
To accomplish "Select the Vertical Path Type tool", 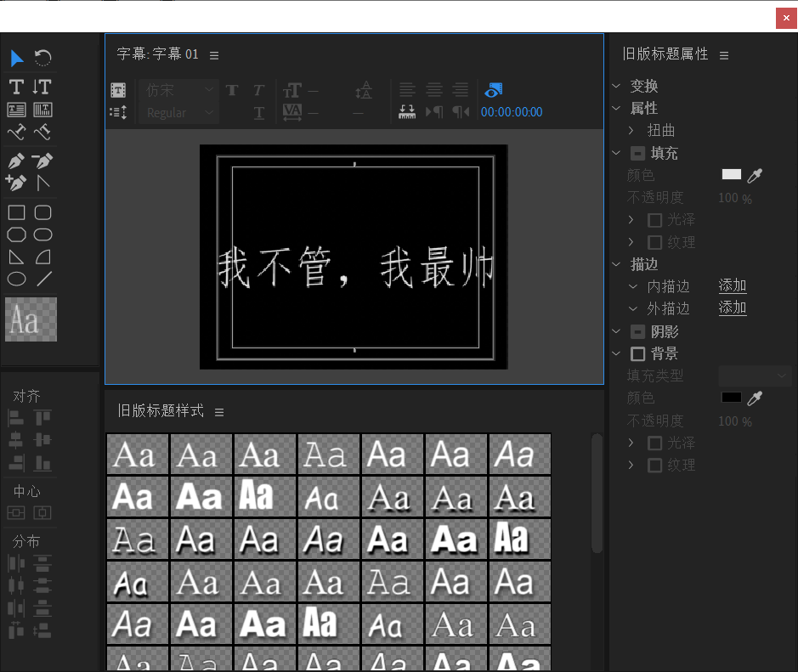I will click(x=42, y=133).
